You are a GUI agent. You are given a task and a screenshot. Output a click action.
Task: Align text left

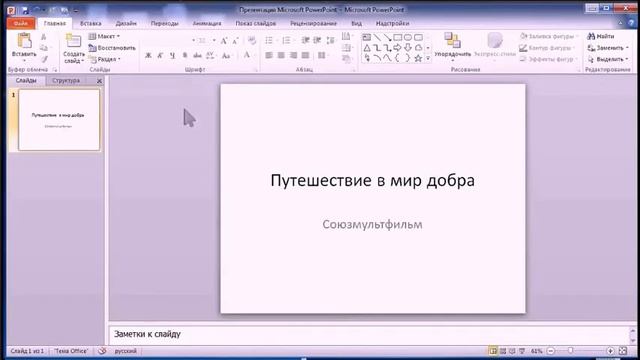coord(269,55)
